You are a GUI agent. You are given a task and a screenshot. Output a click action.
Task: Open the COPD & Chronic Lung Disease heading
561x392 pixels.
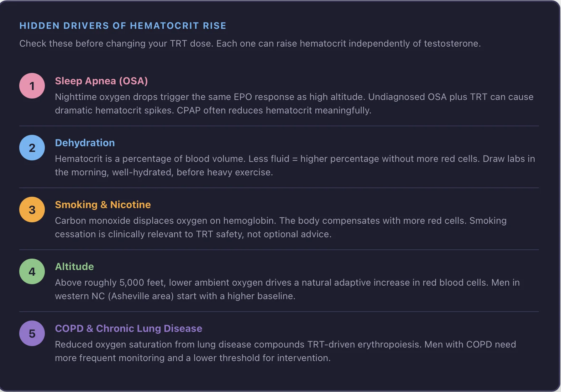(128, 329)
